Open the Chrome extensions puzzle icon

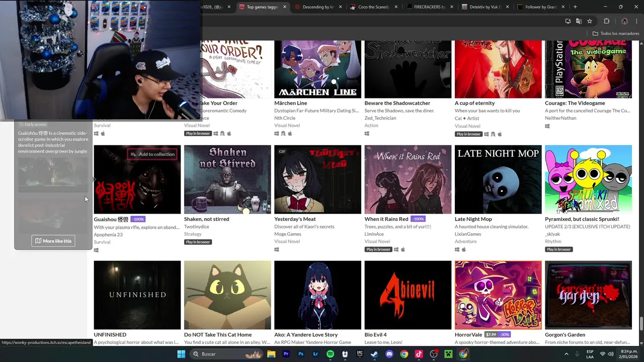pos(606,21)
